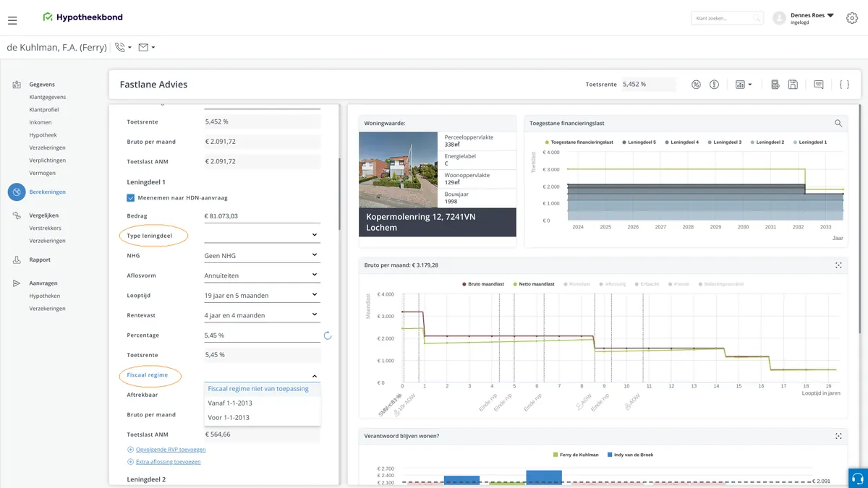Open Inkomen in the sidebar
The width and height of the screenshot is (868, 488).
(x=41, y=122)
